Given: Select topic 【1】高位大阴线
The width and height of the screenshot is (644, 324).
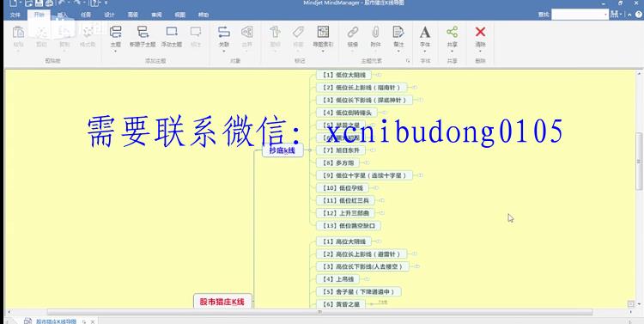Looking at the screenshot, I should 343,241.
